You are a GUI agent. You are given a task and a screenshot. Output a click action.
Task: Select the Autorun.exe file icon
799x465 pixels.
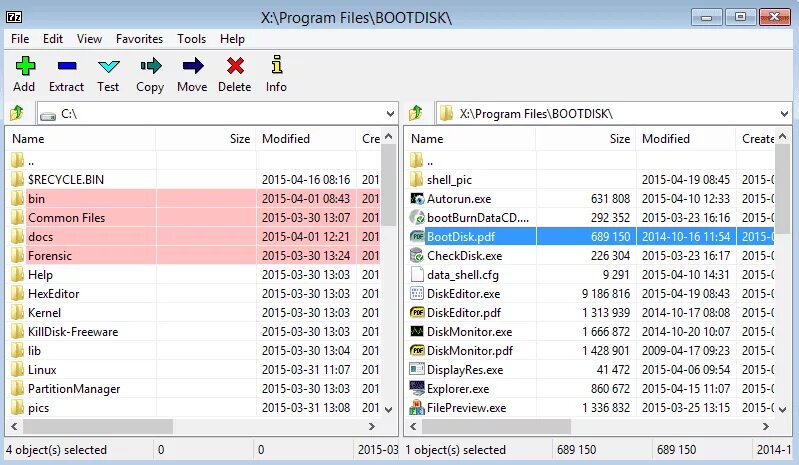tap(417, 199)
